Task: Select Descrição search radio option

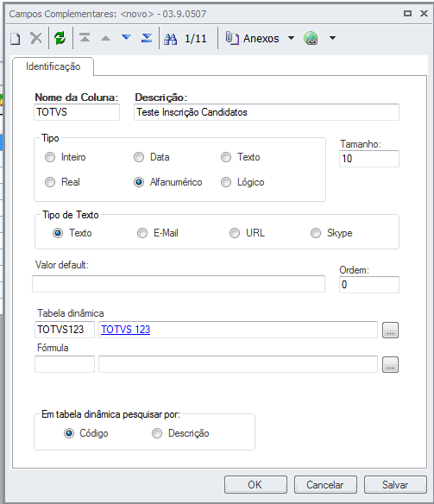Action: pyautogui.click(x=157, y=433)
